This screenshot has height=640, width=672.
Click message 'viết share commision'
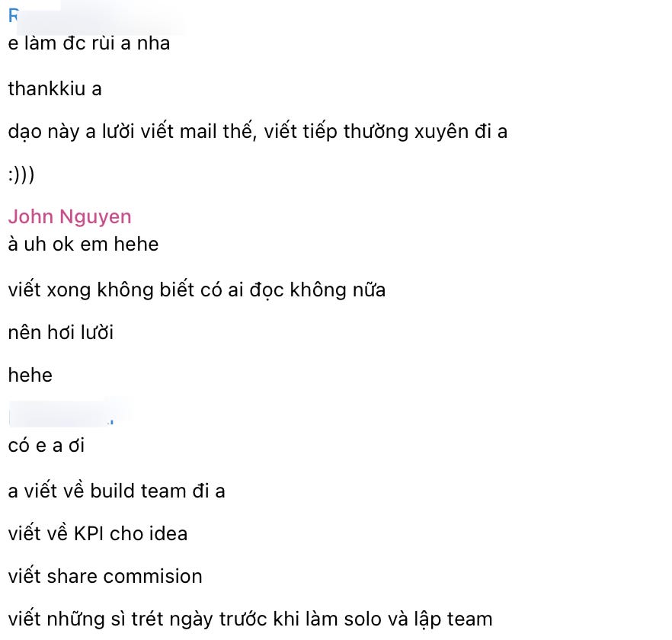click(x=105, y=576)
